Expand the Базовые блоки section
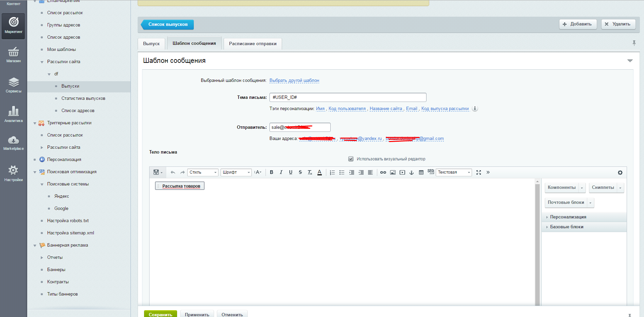 (584, 227)
